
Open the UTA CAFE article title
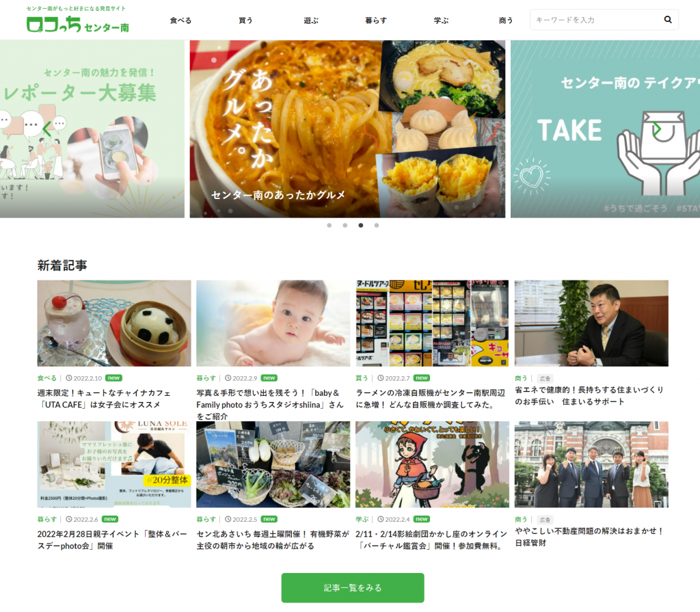[x=105, y=399]
